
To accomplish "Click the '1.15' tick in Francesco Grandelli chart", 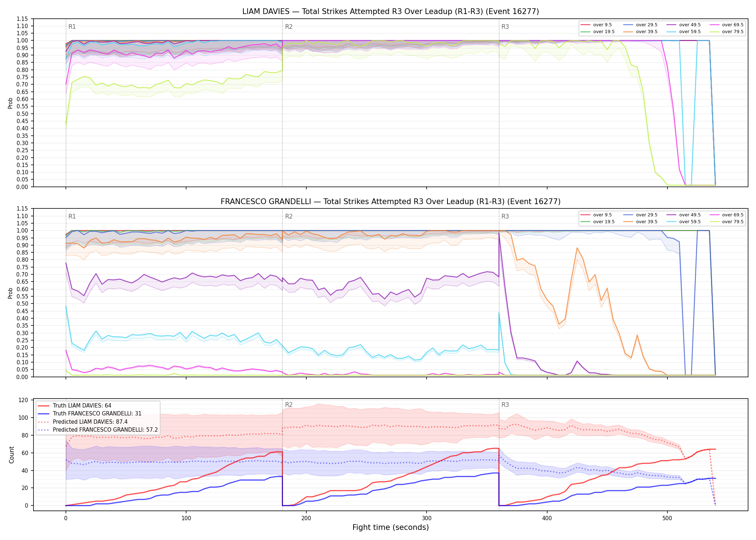I will point(22,209).
